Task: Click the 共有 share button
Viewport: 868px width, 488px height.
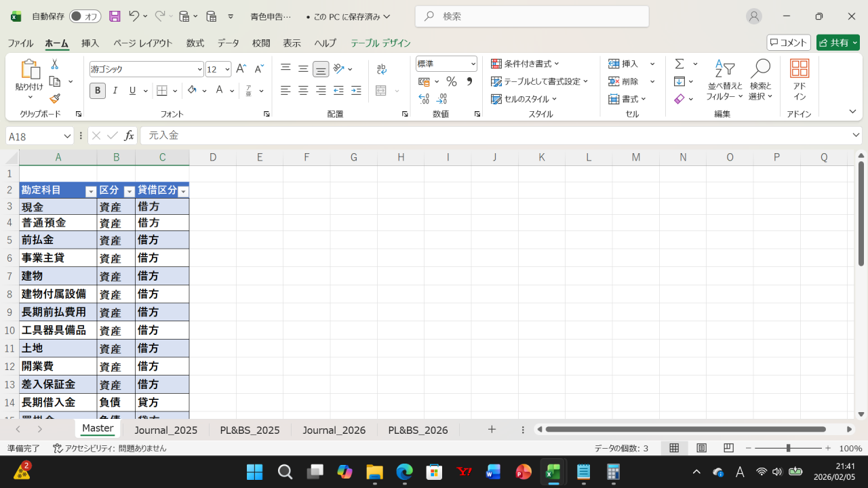Action: 839,43
